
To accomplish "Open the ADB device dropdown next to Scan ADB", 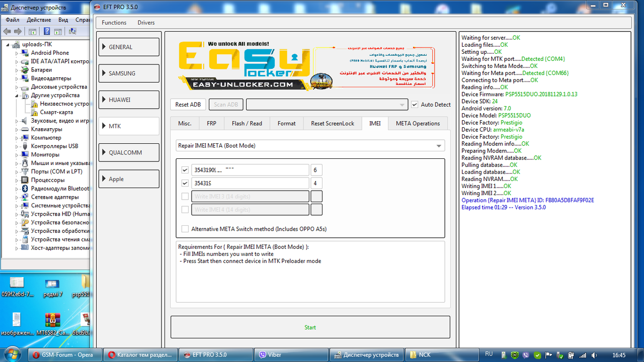I will point(327,105).
